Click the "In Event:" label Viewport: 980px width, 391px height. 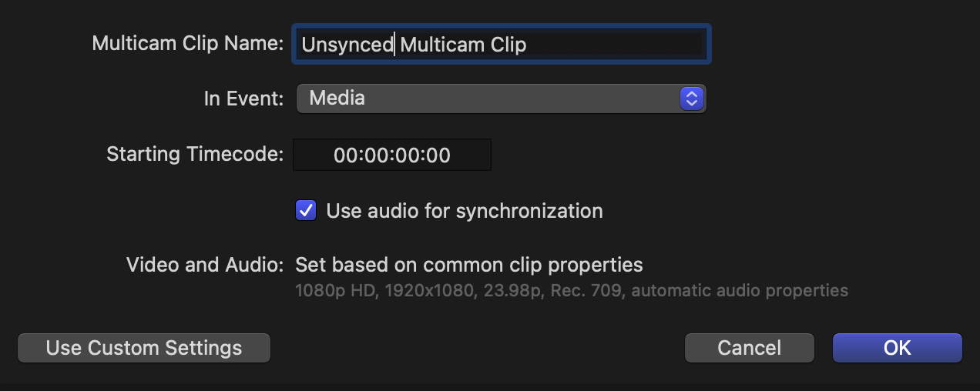click(x=244, y=99)
